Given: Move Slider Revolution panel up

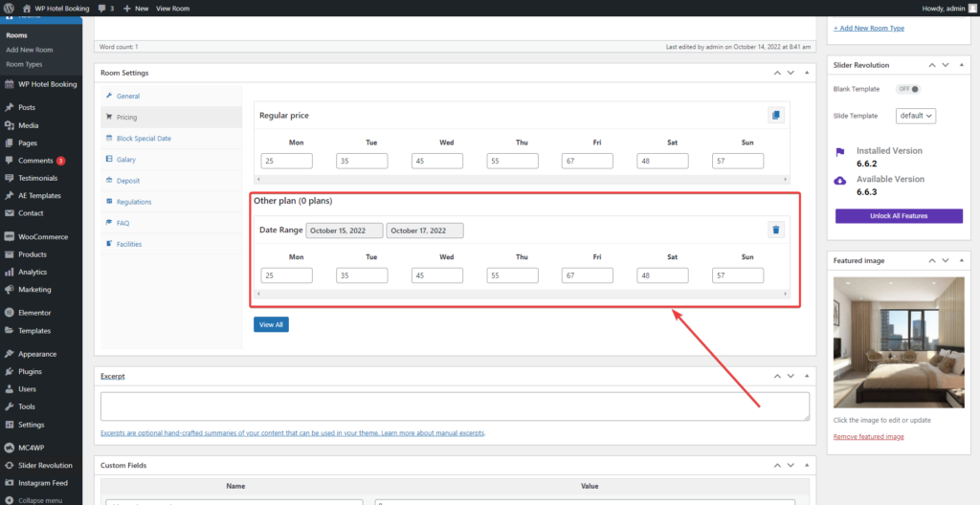Looking at the screenshot, I should (x=932, y=65).
